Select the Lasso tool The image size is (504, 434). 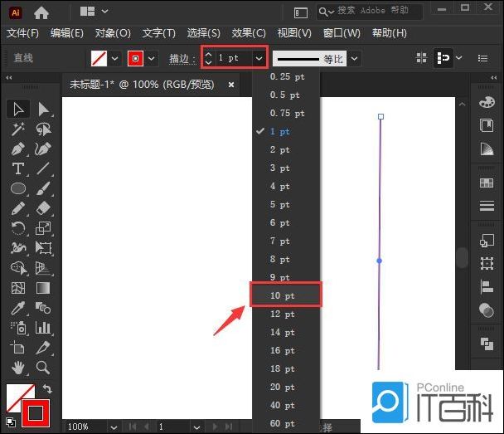[x=43, y=129]
